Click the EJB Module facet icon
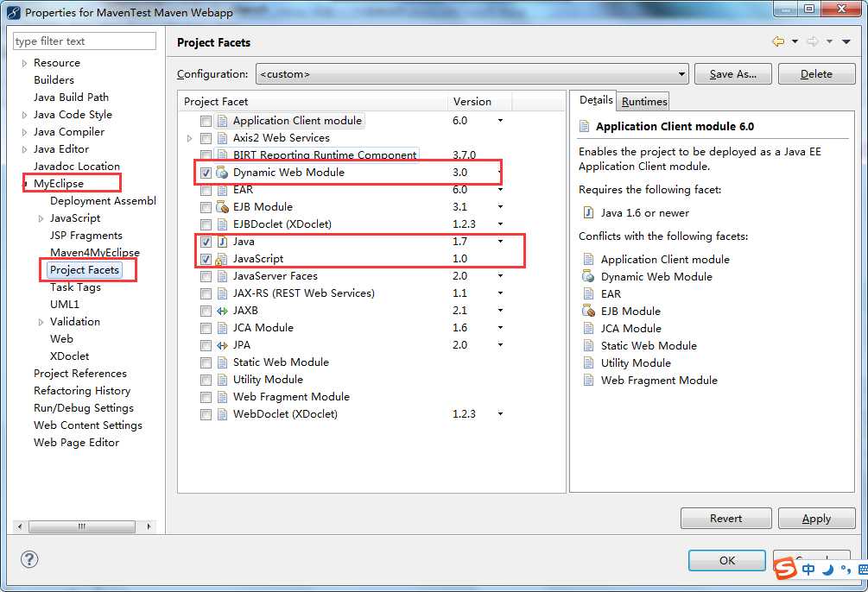Viewport: 868px width, 592px height. 222,207
